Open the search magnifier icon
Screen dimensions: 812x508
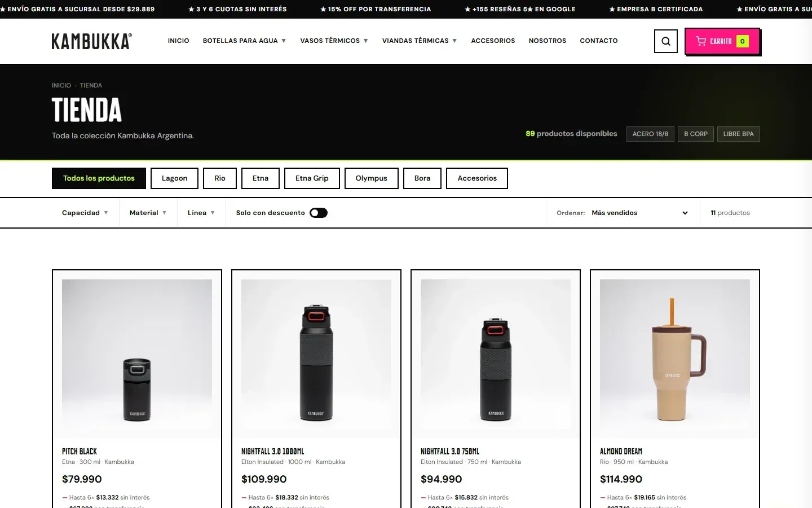tap(666, 41)
